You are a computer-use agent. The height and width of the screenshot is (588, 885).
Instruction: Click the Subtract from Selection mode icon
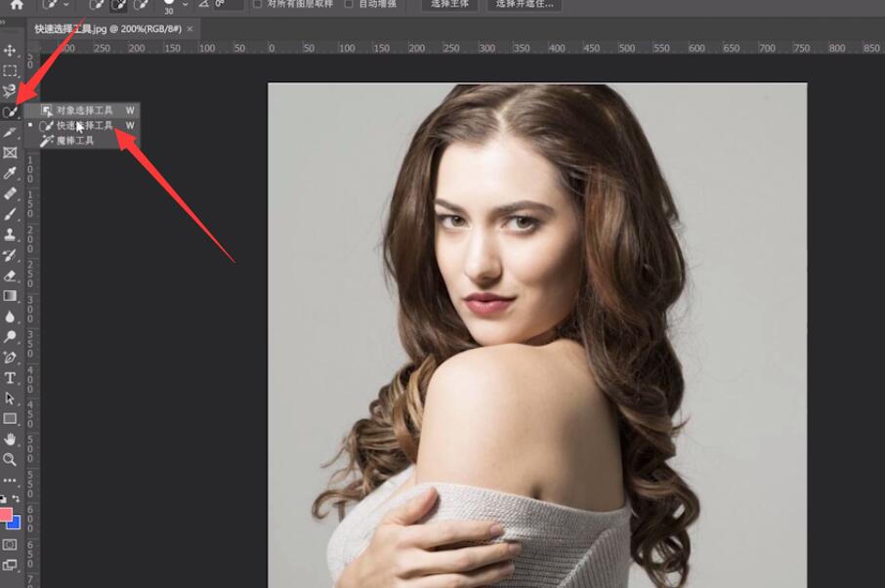click(x=141, y=5)
